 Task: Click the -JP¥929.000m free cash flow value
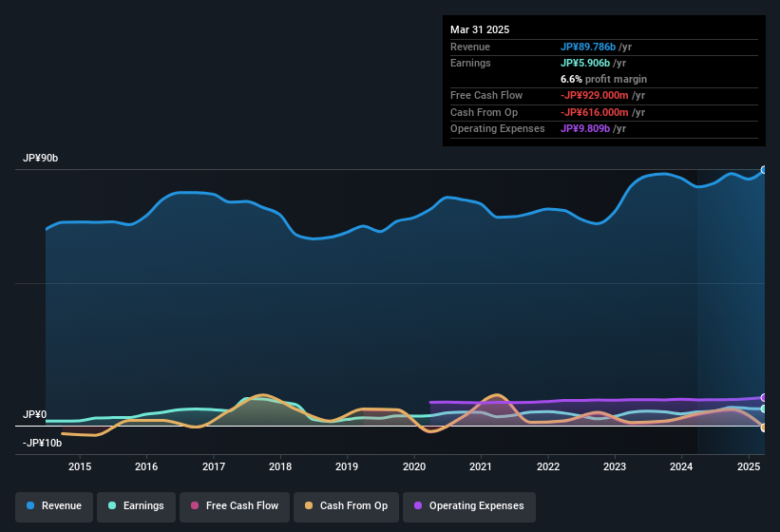(595, 95)
